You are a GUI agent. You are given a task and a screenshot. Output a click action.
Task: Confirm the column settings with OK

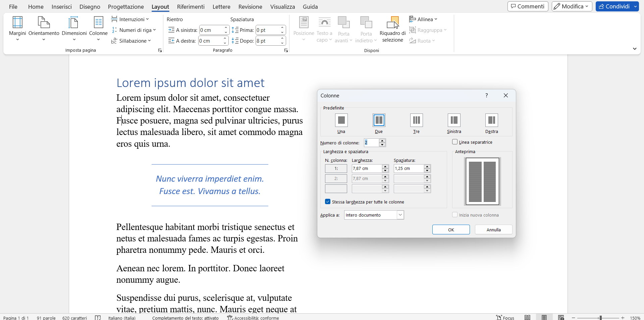coord(451,230)
